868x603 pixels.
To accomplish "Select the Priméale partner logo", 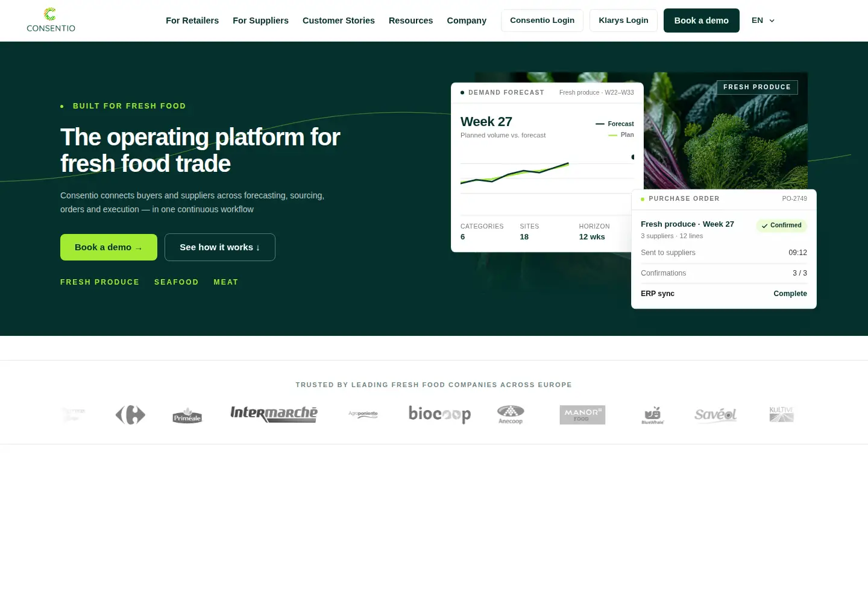I will pos(187,415).
